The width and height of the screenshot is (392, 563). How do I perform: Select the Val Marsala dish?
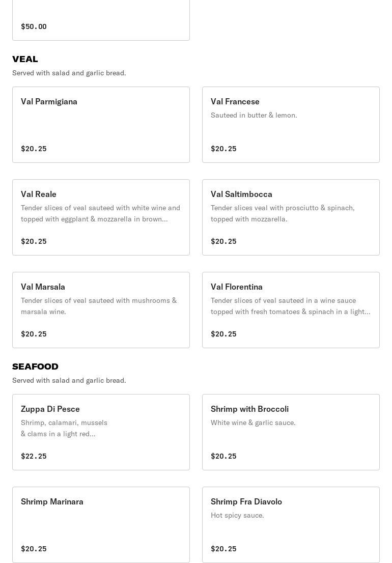[101, 310]
